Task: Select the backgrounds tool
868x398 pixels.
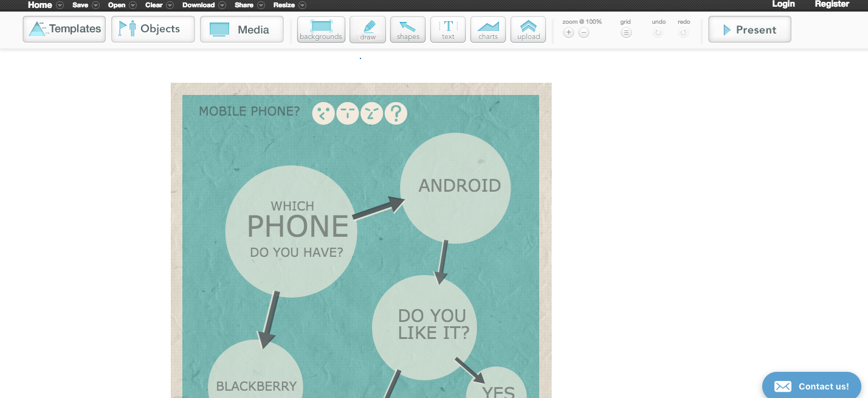Action: [321, 30]
